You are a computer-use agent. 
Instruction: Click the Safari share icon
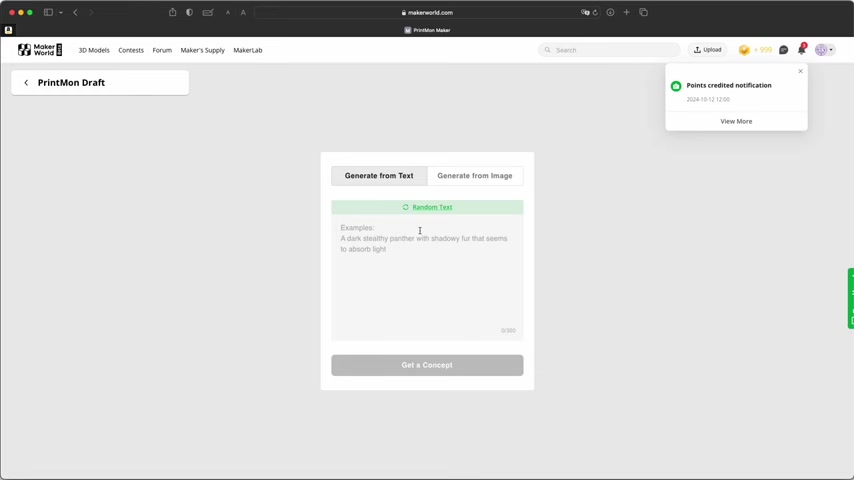click(172, 12)
